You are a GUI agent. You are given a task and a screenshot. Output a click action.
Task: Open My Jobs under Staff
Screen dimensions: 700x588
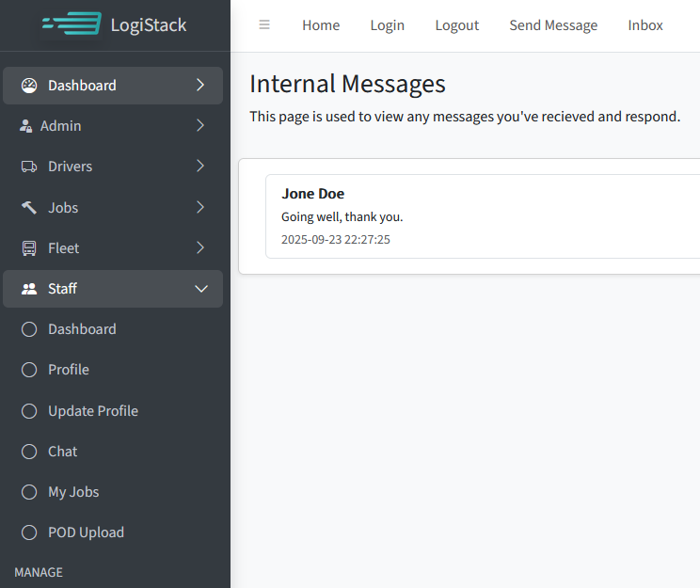pos(73,492)
